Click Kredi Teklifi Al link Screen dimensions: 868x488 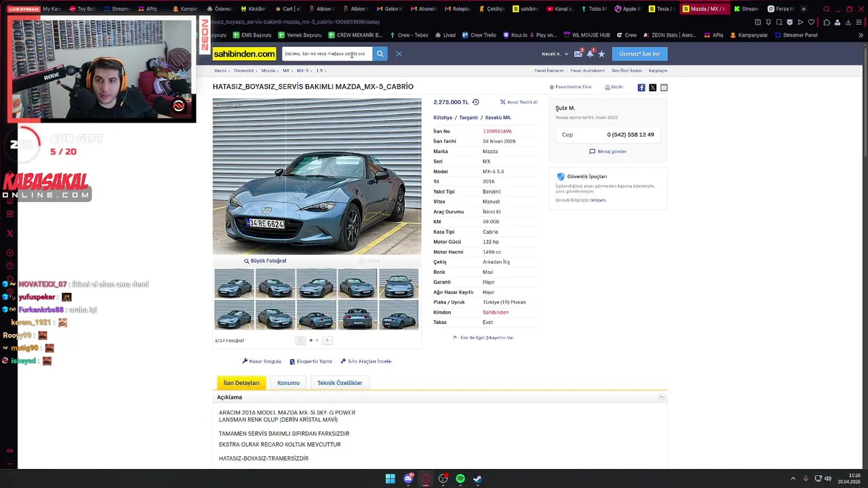tap(519, 102)
